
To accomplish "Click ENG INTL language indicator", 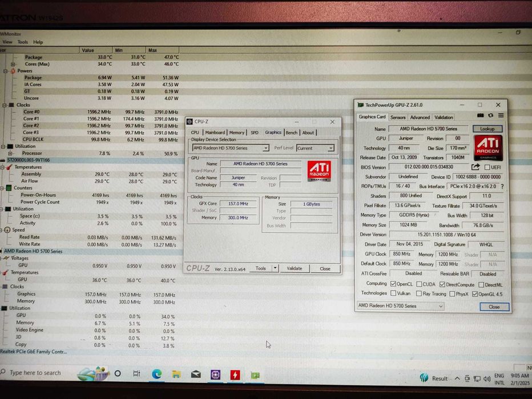I will point(499,379).
